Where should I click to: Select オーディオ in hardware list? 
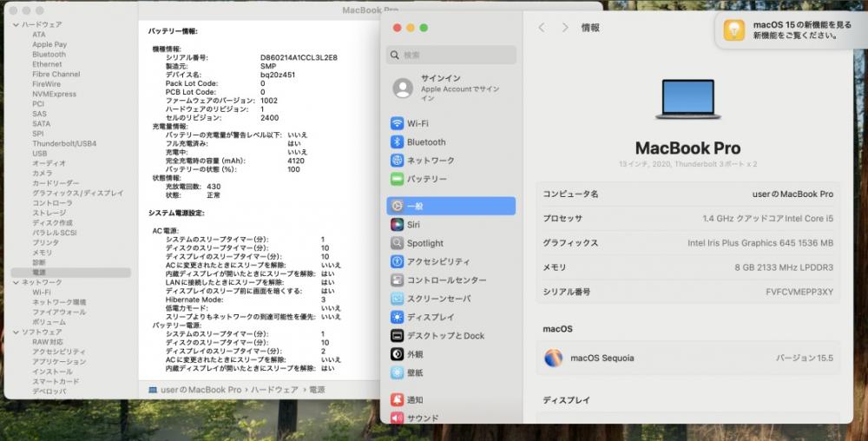coord(49,163)
